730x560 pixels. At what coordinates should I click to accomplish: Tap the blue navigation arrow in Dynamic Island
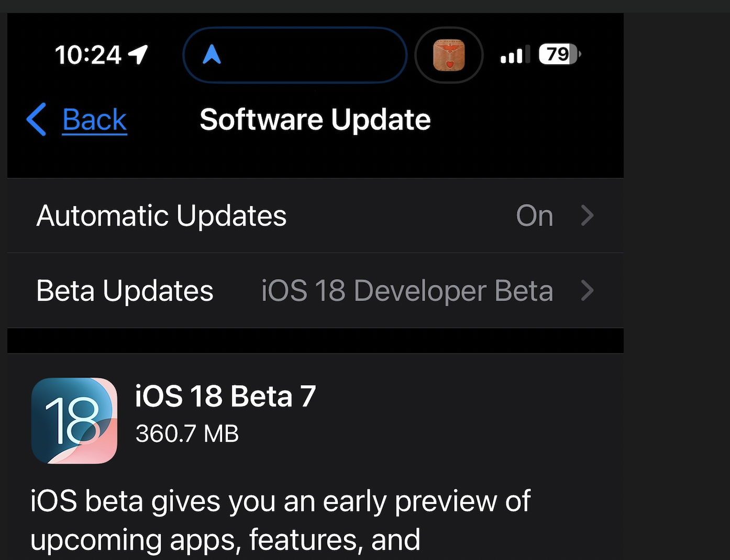212,54
